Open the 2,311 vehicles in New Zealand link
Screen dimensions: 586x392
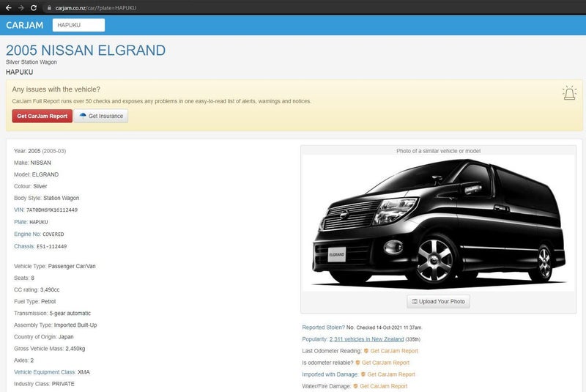[367, 339]
